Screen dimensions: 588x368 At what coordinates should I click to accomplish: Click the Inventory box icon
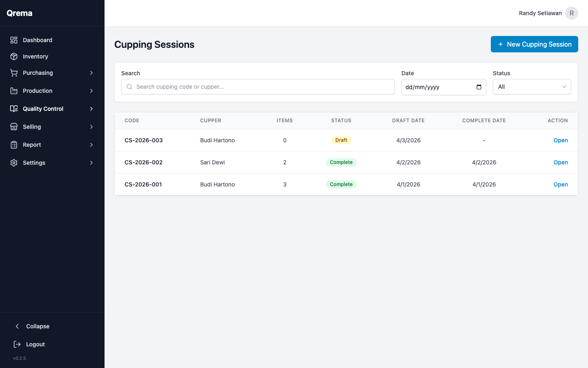(14, 56)
